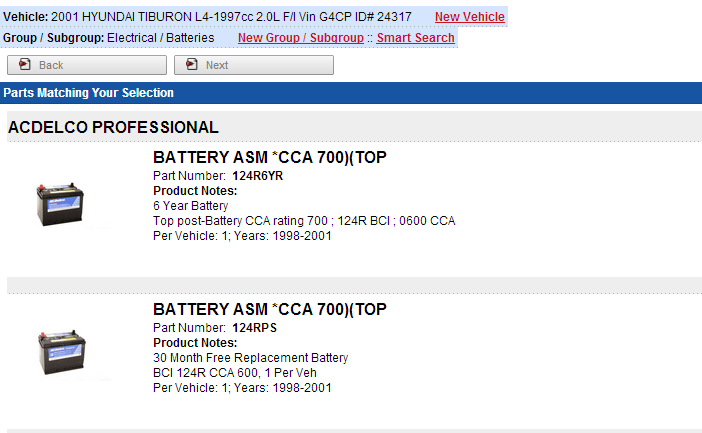Click the Parts Matching Your Selection header bar
The height and width of the screenshot is (433, 702).
point(351,93)
